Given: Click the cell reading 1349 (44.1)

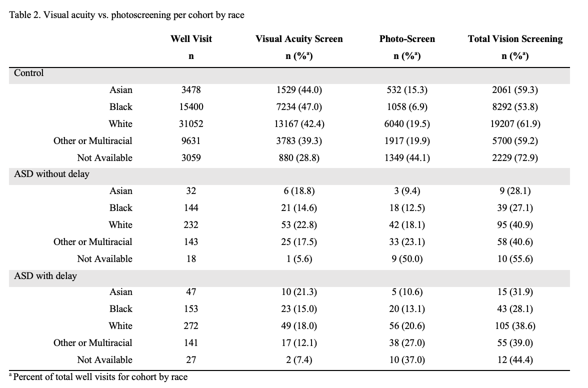Looking at the screenshot, I should (407, 158).
